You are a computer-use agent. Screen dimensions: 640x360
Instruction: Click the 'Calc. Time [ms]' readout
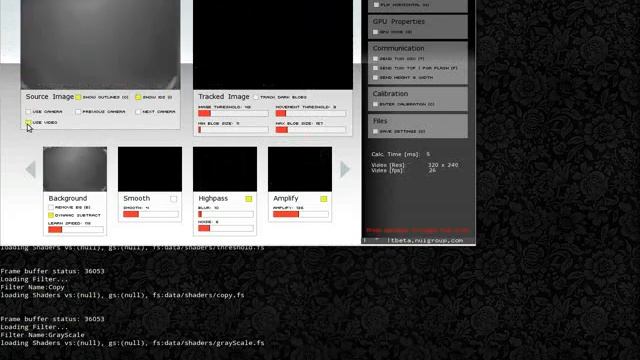pos(401,154)
